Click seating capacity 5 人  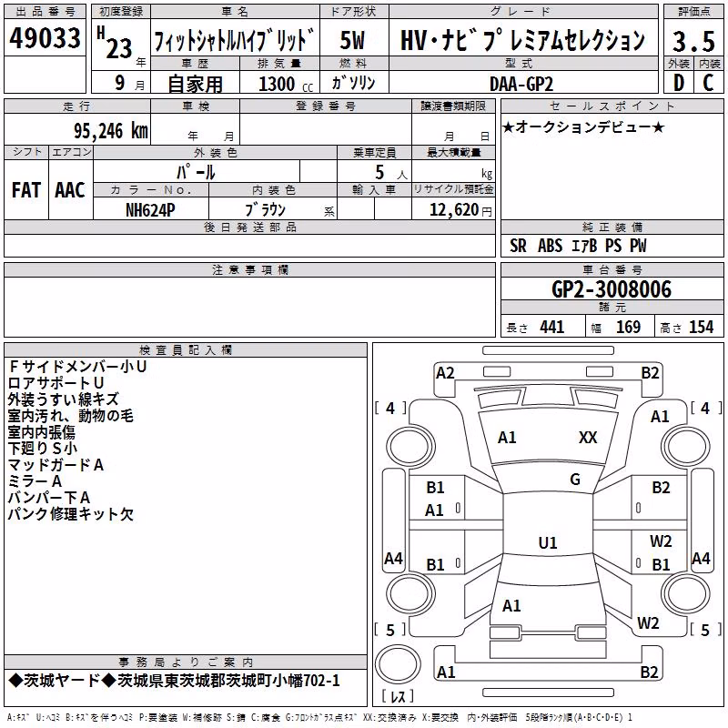[390, 172]
